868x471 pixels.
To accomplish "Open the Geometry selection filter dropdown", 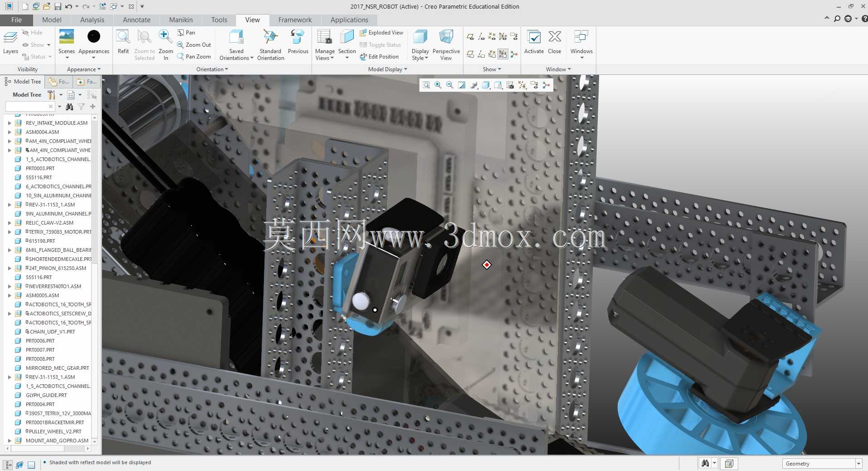I will point(858,464).
